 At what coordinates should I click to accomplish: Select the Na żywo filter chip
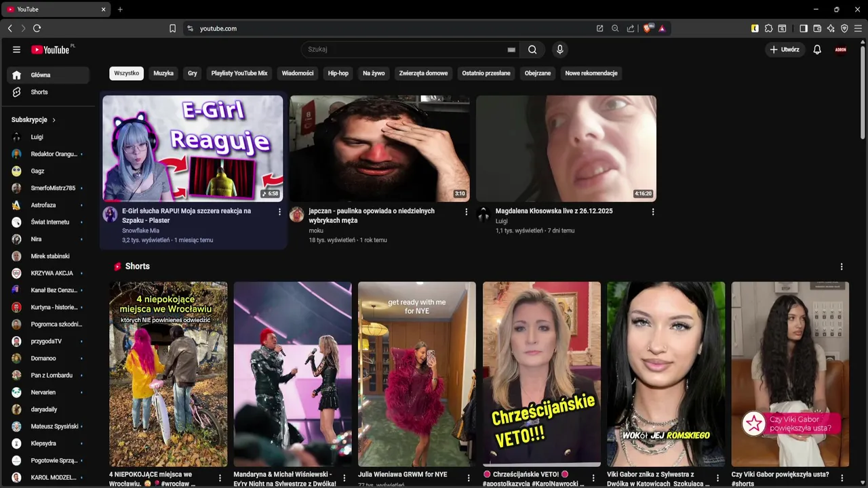pos(374,73)
